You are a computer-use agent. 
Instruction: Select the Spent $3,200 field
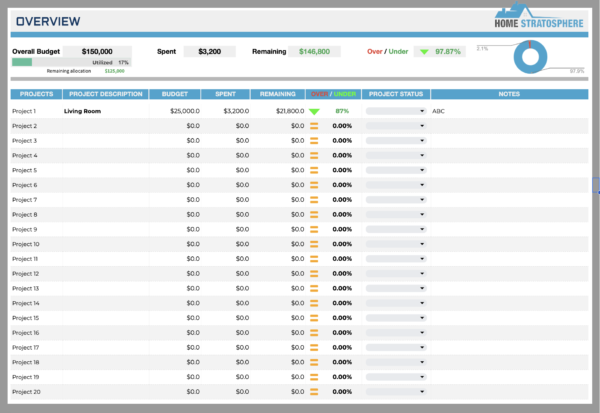click(210, 52)
